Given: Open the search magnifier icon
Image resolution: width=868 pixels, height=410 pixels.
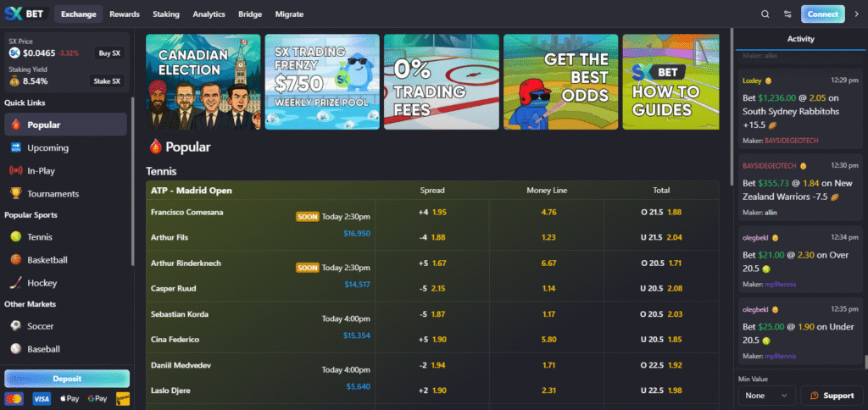Looking at the screenshot, I should (765, 14).
